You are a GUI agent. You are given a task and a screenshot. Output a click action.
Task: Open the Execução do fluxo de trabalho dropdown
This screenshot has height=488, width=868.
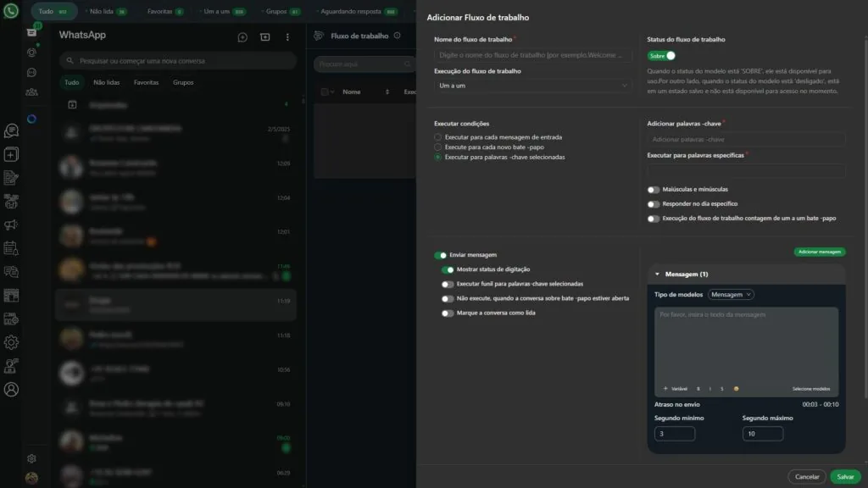[x=532, y=86]
